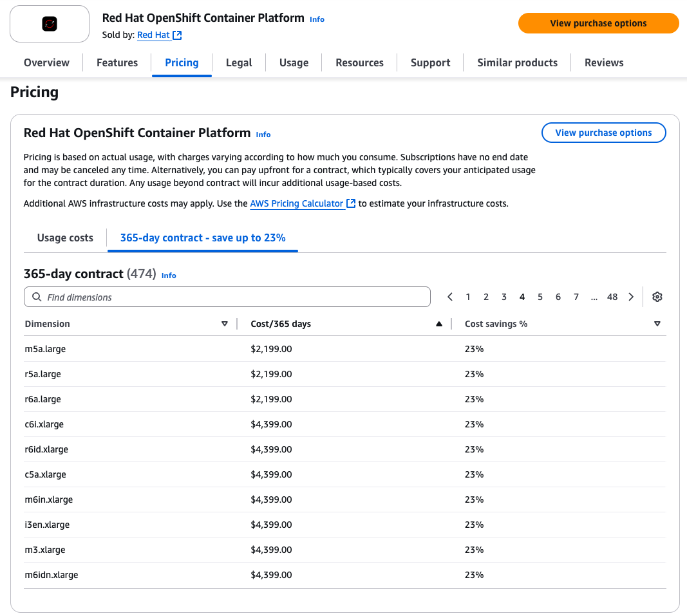
Task: Click the Red Hat OpenShift product logo
Action: 50,24
